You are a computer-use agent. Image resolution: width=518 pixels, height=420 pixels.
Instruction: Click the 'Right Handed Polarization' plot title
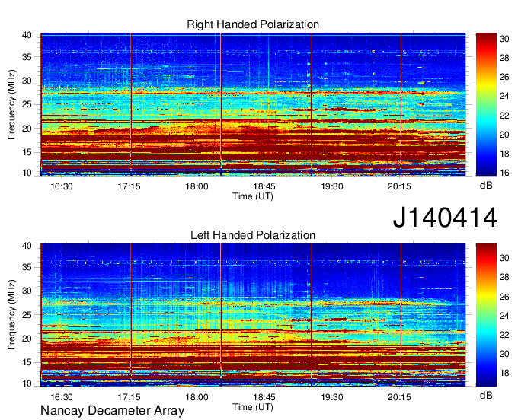253,24
